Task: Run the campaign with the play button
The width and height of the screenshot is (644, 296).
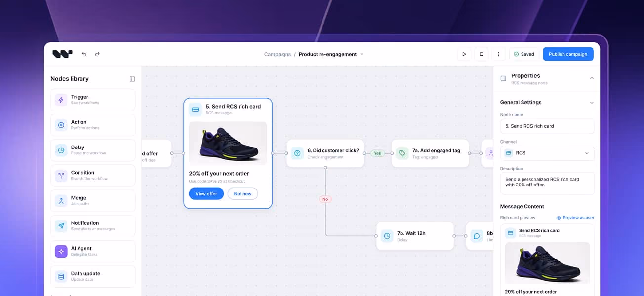Action: coord(464,54)
